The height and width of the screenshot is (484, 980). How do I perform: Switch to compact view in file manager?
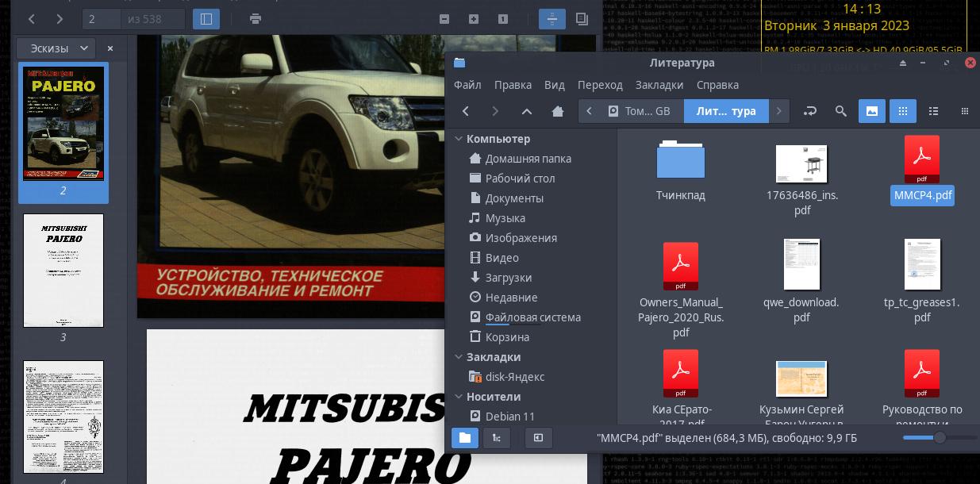(x=964, y=111)
